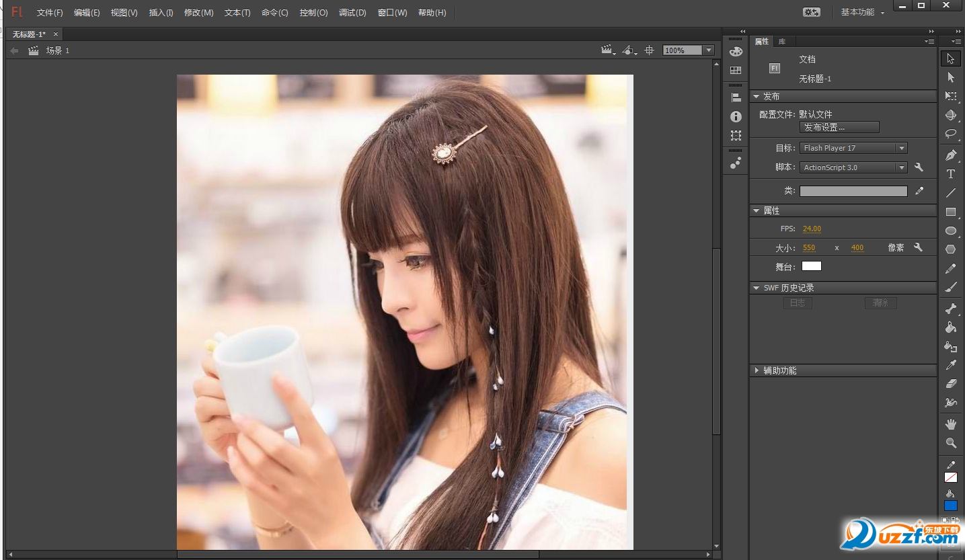Switch to the 库 panel tab
The image size is (965, 560).
(782, 42)
